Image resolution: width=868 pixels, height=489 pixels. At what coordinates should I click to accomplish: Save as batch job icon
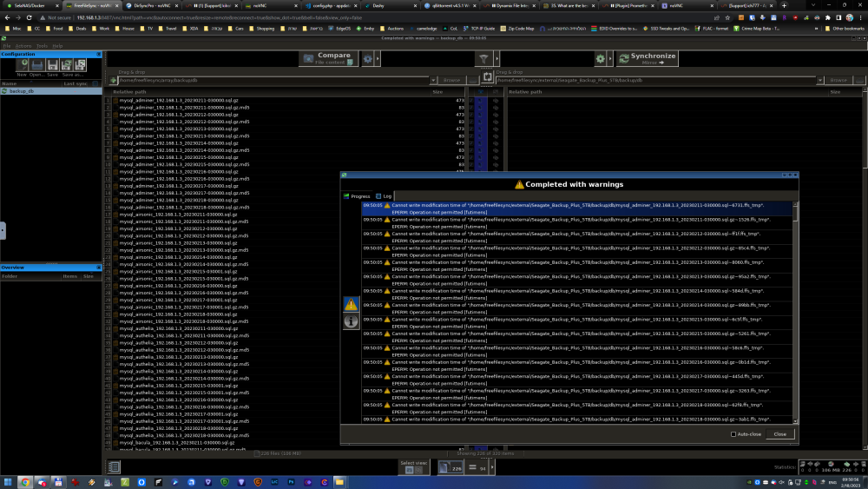coord(80,66)
